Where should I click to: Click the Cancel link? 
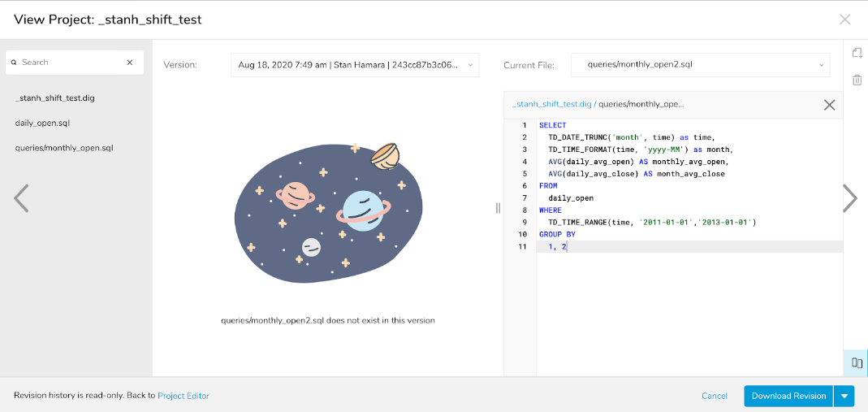[x=715, y=396]
